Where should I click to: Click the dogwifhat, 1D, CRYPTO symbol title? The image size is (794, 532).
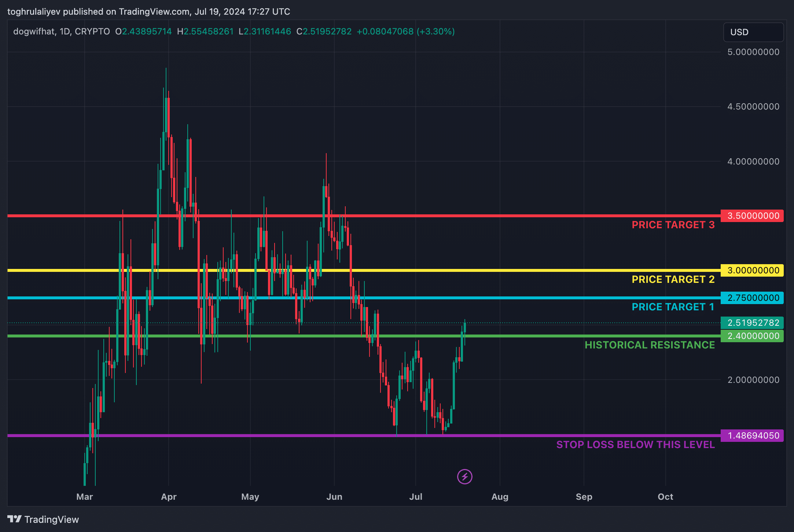[x=62, y=32]
